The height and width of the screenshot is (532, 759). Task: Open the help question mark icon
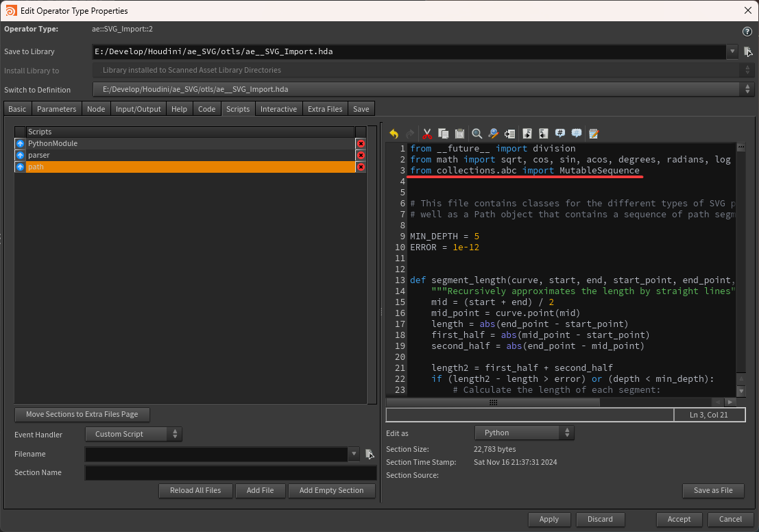[747, 32]
